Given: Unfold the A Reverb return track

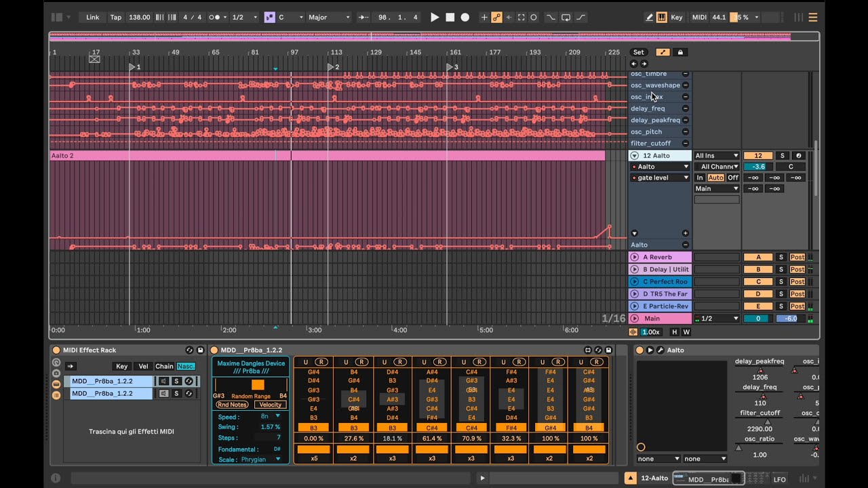Looking at the screenshot, I should point(634,257).
